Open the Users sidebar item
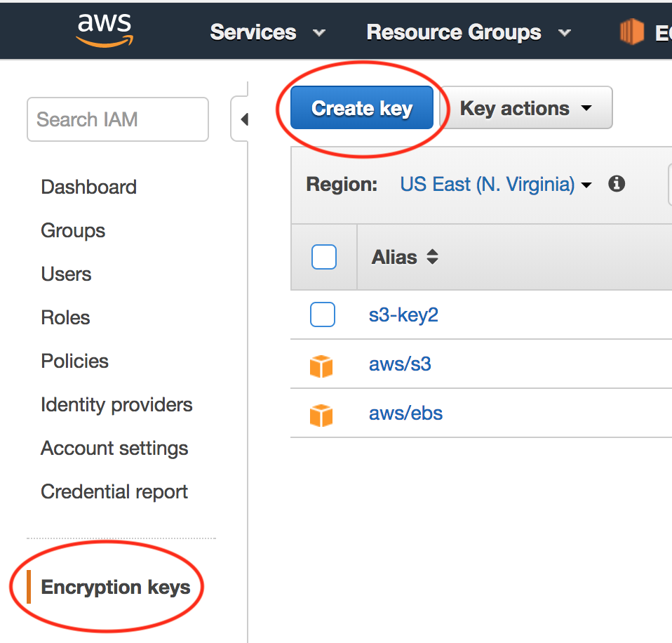 (66, 274)
